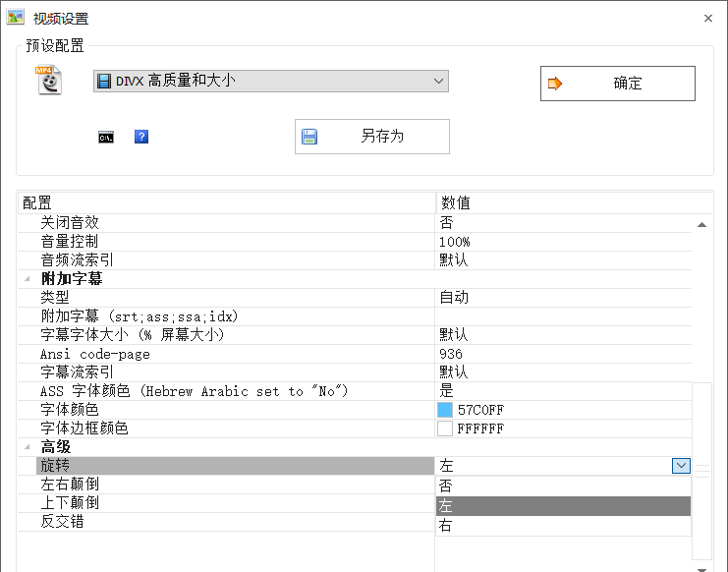This screenshot has height=572, width=728.
Task: Click the 旋转 dropdown arrow button
Action: 681,466
